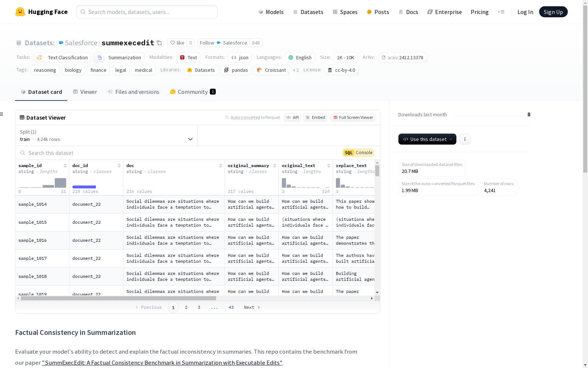Click the Croissant library tag
Screen dimensions: 588x368
coord(272,70)
